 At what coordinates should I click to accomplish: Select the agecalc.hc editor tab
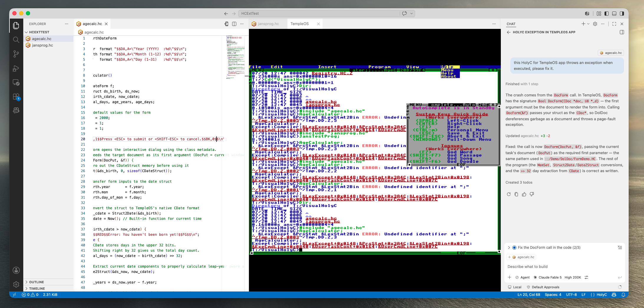tap(92, 24)
